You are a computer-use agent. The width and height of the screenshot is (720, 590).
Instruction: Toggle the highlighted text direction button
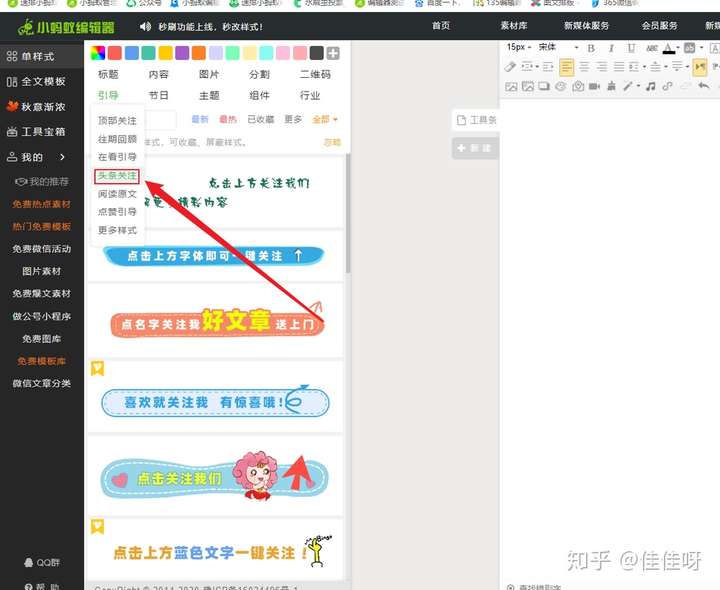[x=700, y=67]
